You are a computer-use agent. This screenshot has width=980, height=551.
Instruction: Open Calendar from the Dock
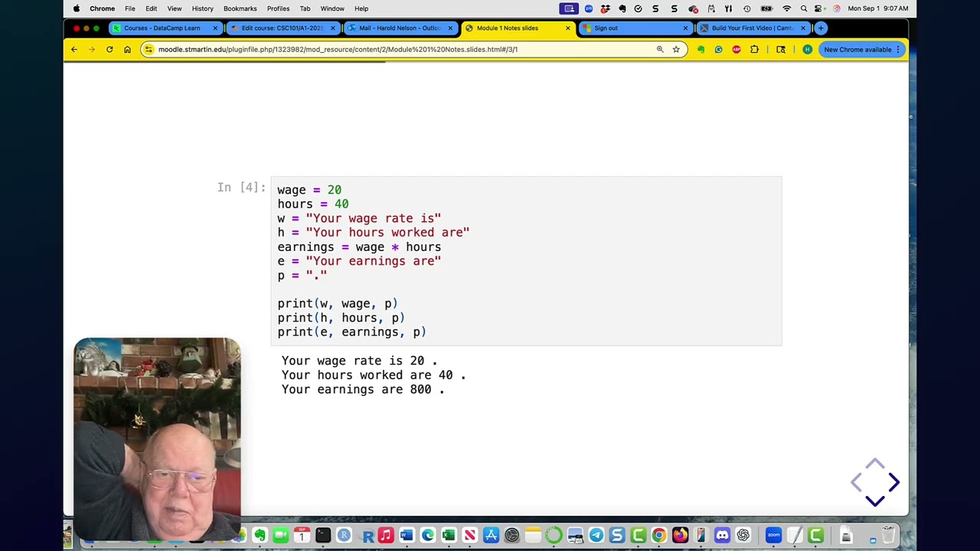tap(301, 536)
